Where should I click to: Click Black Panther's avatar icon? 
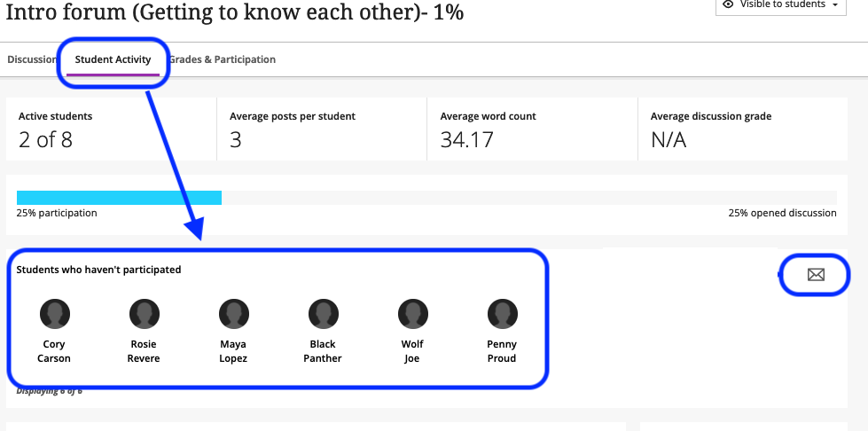[x=324, y=314]
